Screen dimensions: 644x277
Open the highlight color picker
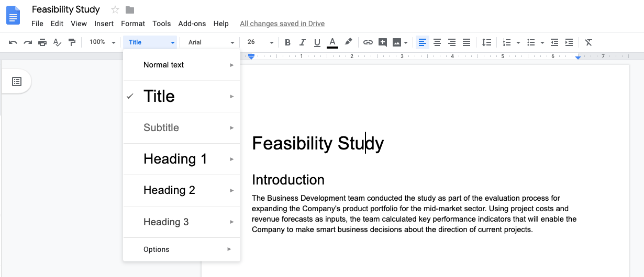coord(348,42)
